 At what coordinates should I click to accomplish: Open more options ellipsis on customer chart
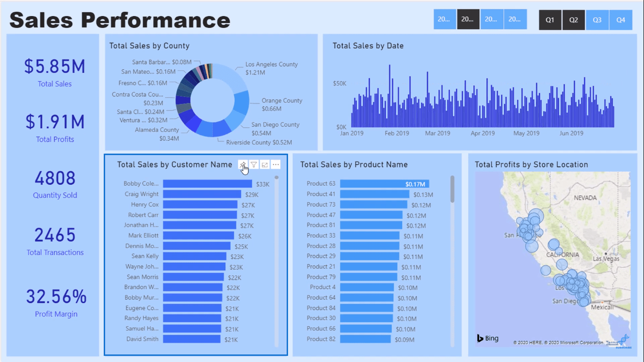[x=276, y=165]
